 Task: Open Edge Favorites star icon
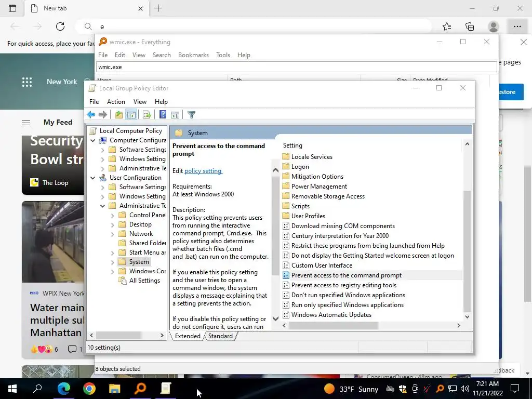447,26
